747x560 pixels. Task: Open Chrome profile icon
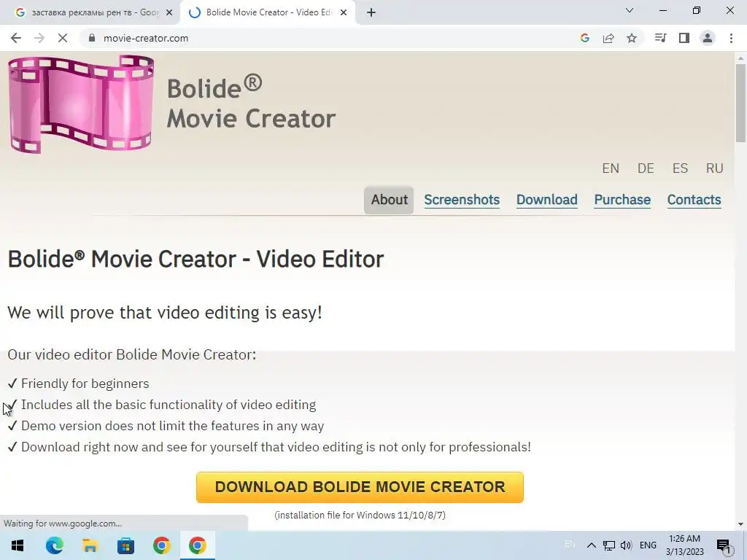pyautogui.click(x=708, y=38)
